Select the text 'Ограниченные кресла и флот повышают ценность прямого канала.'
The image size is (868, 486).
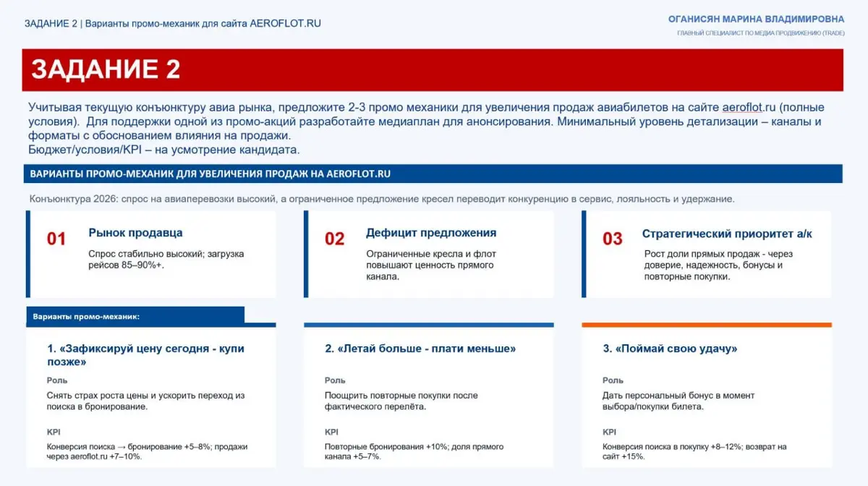point(431,265)
